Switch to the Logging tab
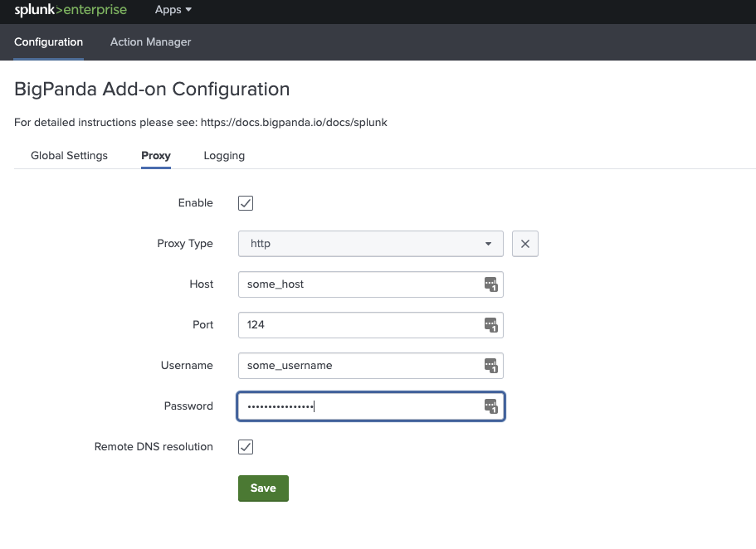The width and height of the screenshot is (756, 549). [x=223, y=155]
